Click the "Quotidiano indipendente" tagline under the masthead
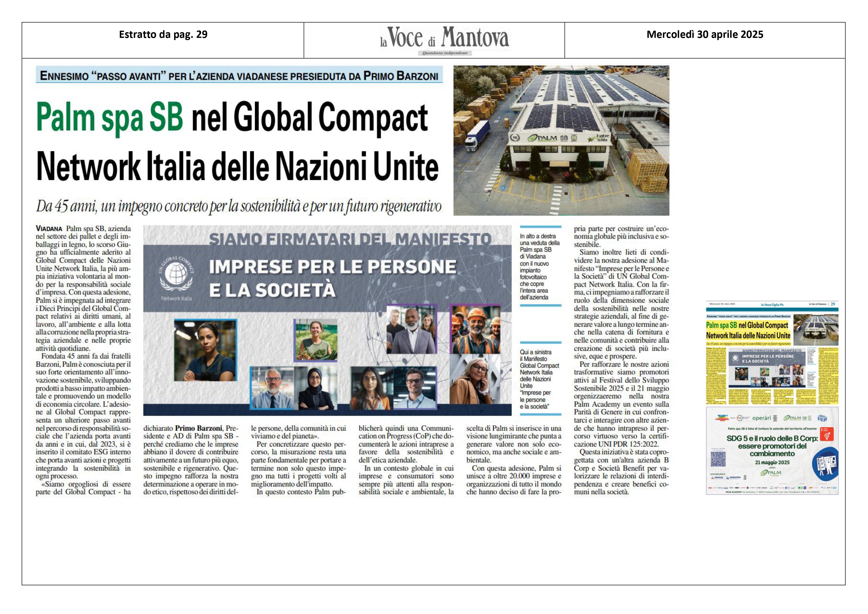 445,53
